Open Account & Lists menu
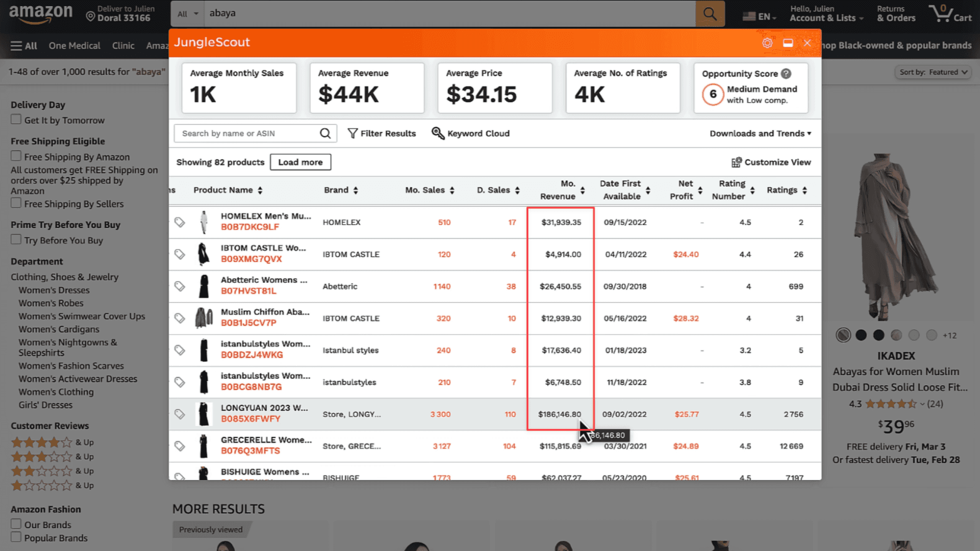Screen dimensions: 980x551 [x=826, y=14]
